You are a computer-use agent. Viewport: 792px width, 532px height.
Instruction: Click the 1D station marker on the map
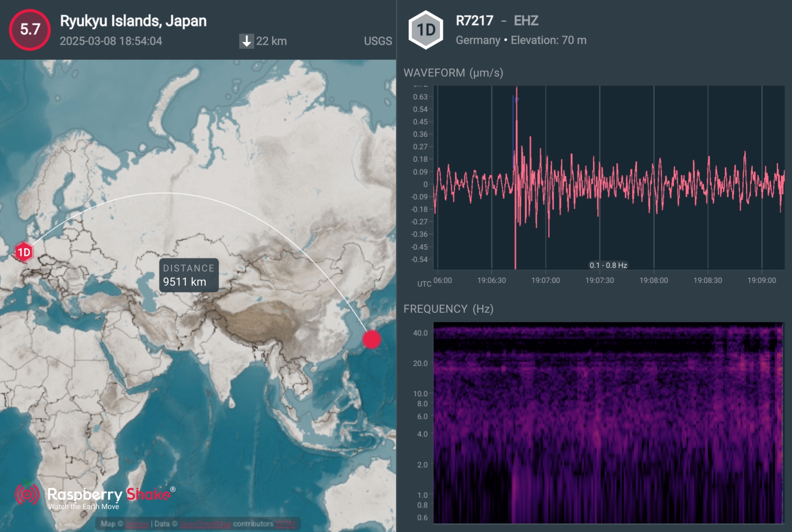point(24,252)
